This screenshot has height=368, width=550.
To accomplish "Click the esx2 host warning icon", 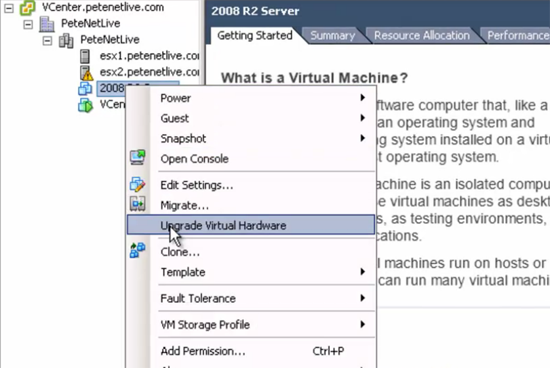I will pyautogui.click(x=86, y=73).
